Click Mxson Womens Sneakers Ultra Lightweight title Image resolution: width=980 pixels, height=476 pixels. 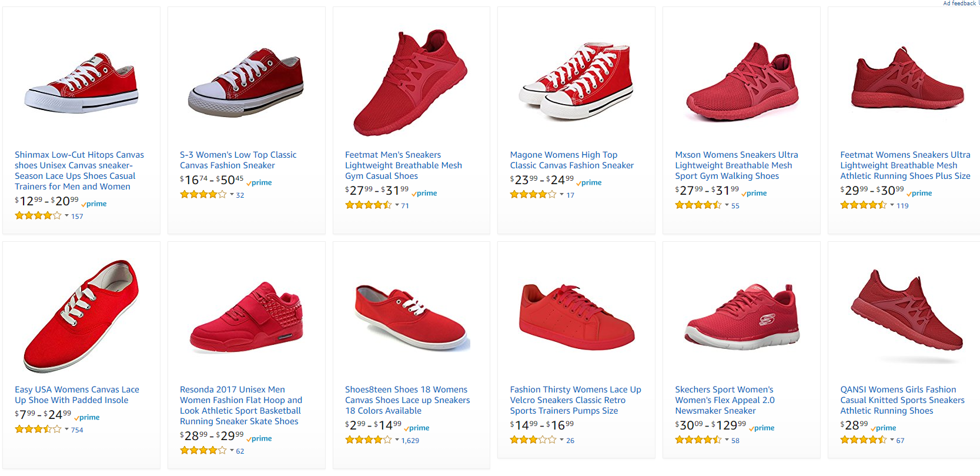click(x=737, y=165)
